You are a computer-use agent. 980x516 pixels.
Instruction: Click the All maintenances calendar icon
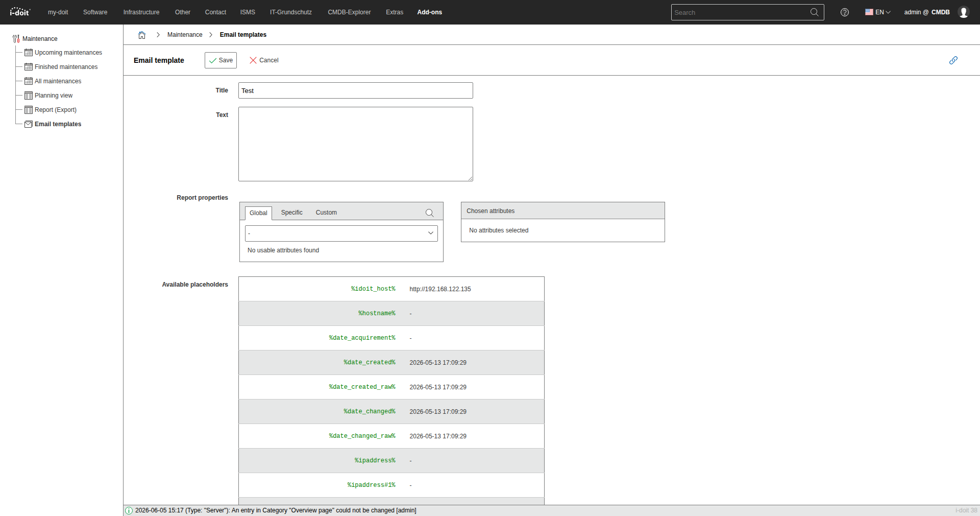point(29,81)
